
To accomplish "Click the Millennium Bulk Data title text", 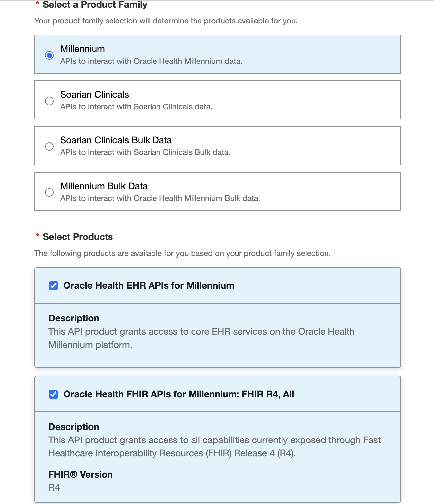I will coord(104,186).
